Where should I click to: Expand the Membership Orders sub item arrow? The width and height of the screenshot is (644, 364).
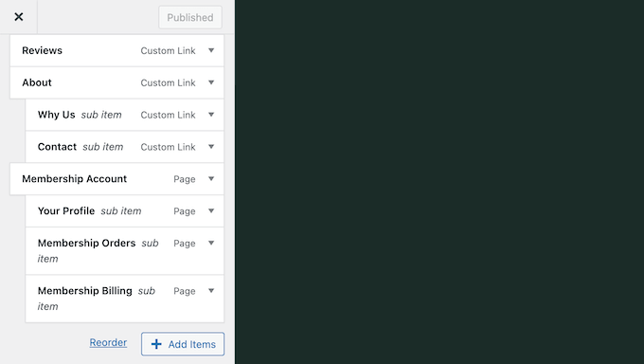(x=211, y=243)
